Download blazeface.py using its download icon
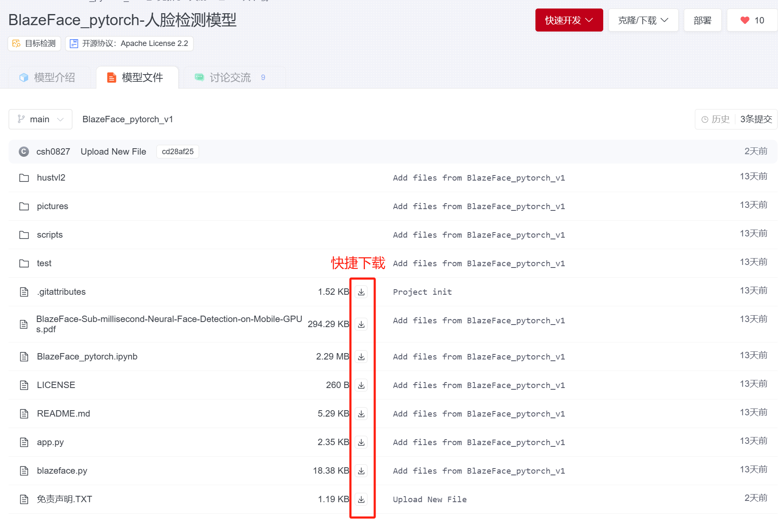Screen dimensions: 778x532 click(361, 471)
